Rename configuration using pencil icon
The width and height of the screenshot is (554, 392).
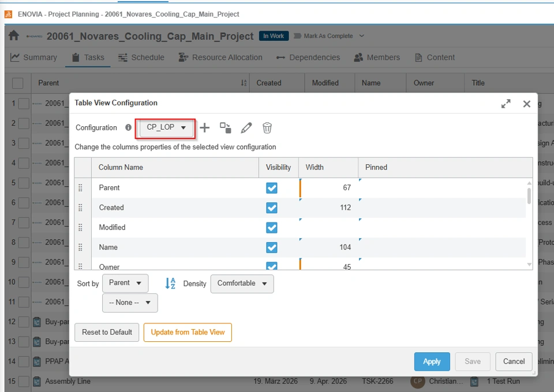(246, 128)
